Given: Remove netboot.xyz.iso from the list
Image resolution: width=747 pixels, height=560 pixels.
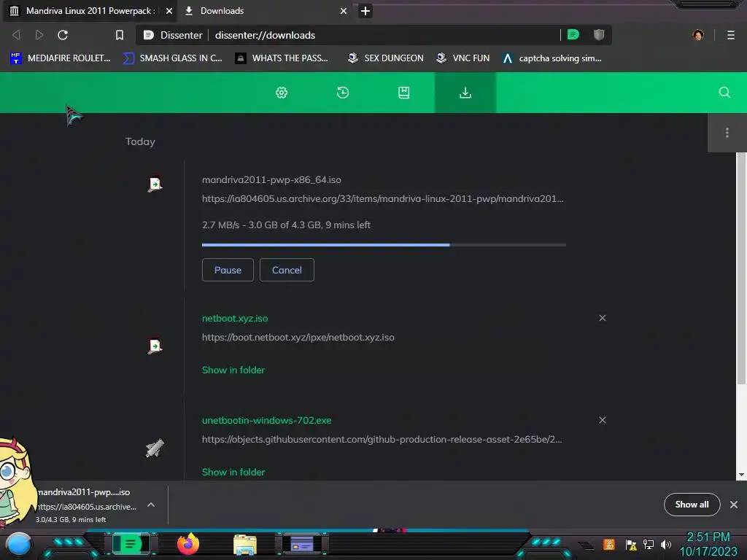Looking at the screenshot, I should pos(602,318).
